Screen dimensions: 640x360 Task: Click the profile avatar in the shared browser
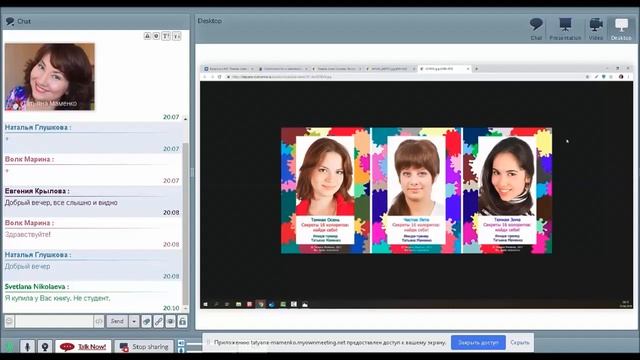621,77
